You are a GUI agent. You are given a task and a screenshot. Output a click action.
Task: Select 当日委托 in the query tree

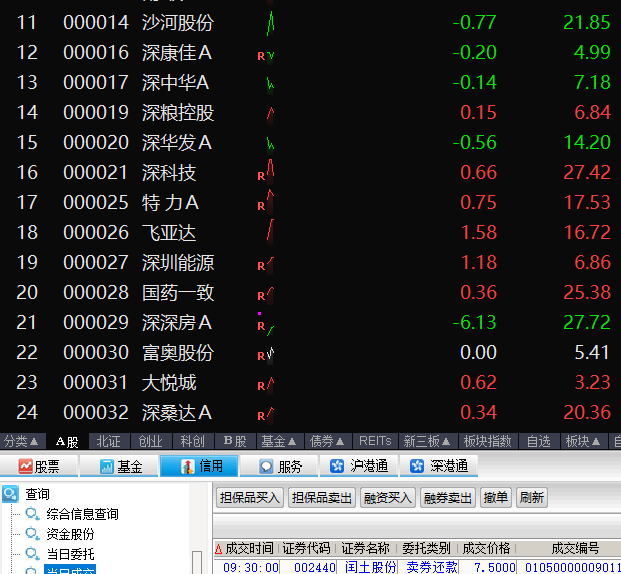click(x=70, y=554)
